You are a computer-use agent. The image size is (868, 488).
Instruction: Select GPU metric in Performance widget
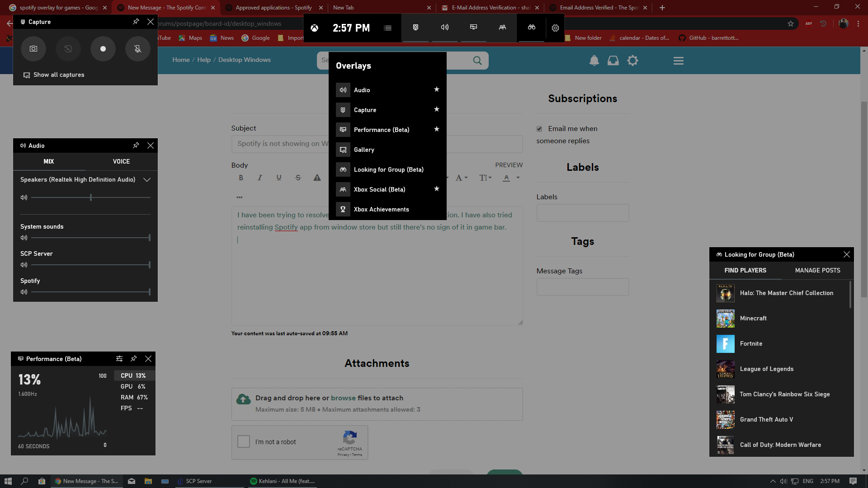134,386
